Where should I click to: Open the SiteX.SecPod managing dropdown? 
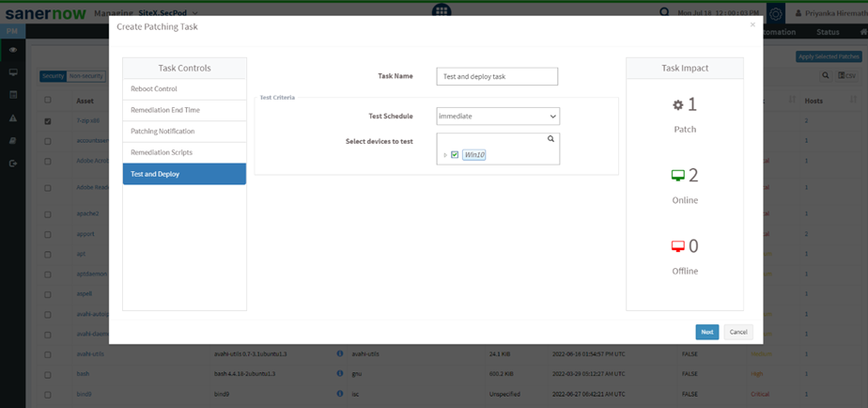(168, 12)
